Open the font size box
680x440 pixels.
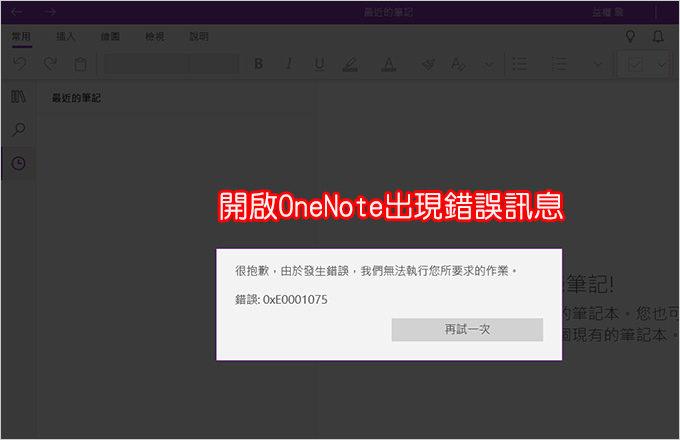[x=213, y=64]
